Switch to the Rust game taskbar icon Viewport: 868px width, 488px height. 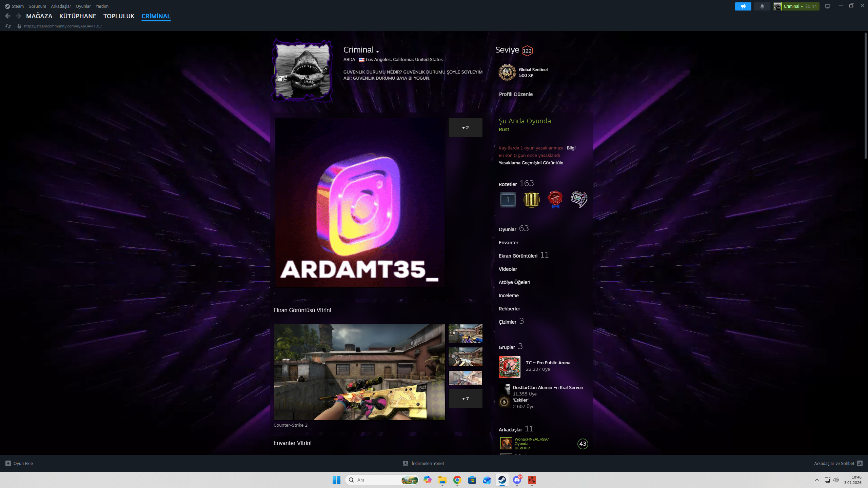pos(532,480)
